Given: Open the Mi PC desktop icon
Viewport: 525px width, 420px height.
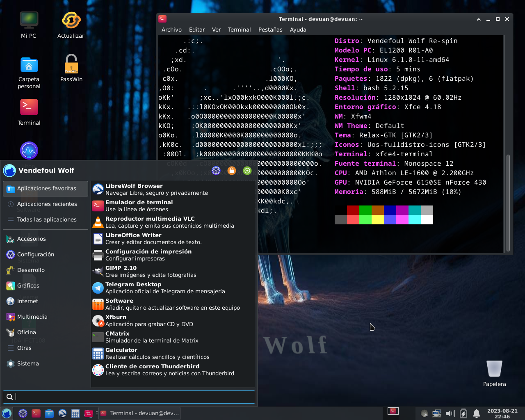Looking at the screenshot, I should click(x=29, y=25).
